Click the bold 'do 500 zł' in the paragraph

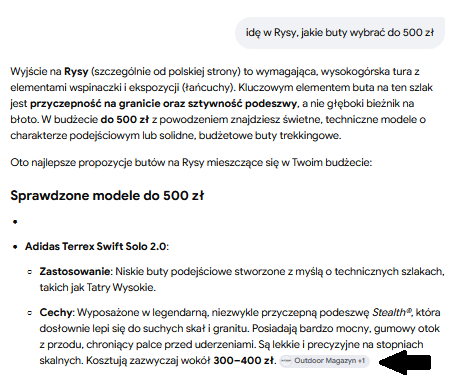click(x=125, y=120)
